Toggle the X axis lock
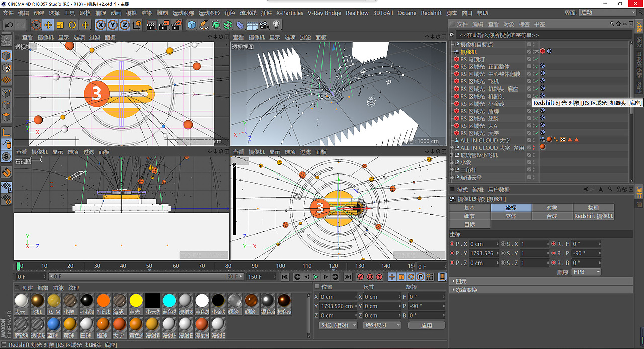This screenshot has width=644, height=349. [101, 25]
